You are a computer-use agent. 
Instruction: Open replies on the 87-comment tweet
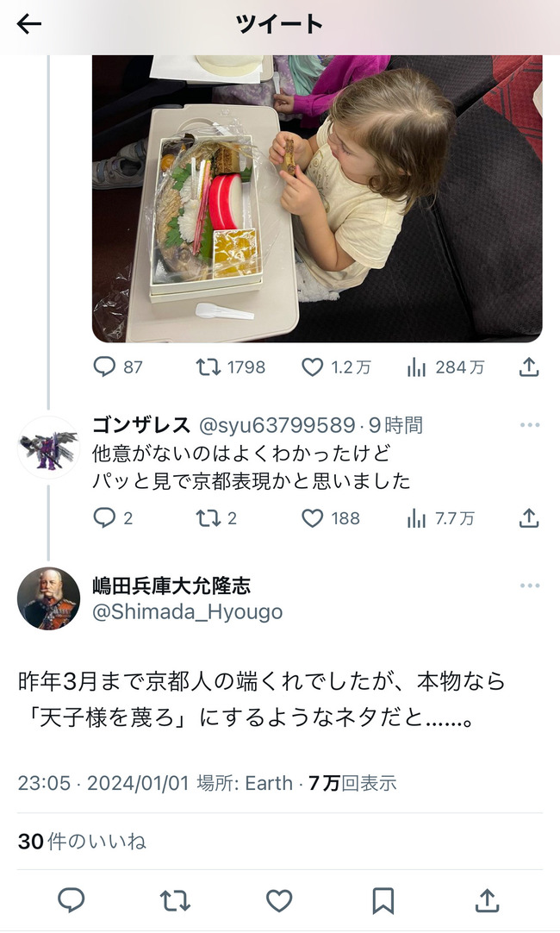pyautogui.click(x=118, y=366)
